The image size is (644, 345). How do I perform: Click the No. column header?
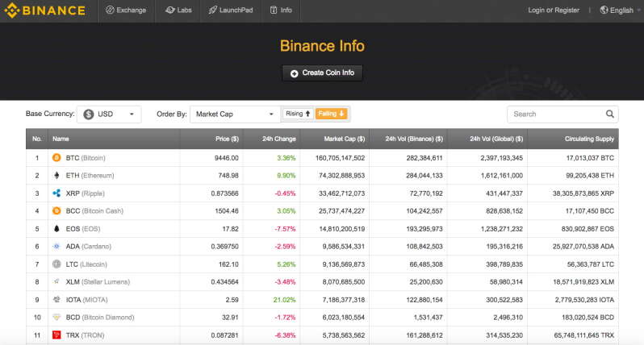[x=37, y=139]
